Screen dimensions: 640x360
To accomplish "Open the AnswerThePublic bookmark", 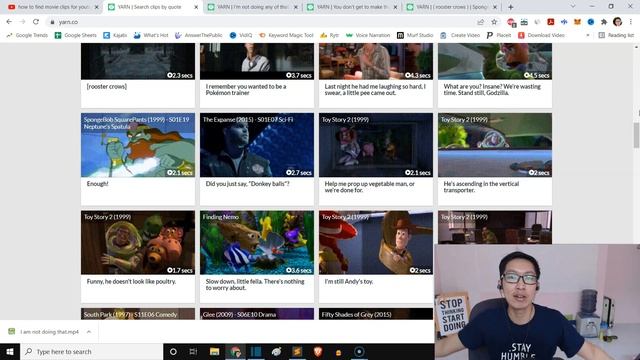I will click(x=199, y=36).
